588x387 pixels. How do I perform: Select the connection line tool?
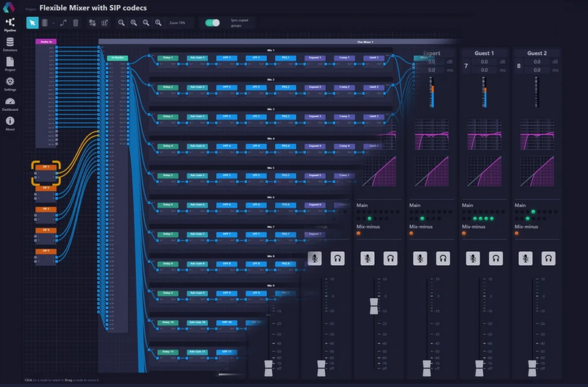(64, 23)
